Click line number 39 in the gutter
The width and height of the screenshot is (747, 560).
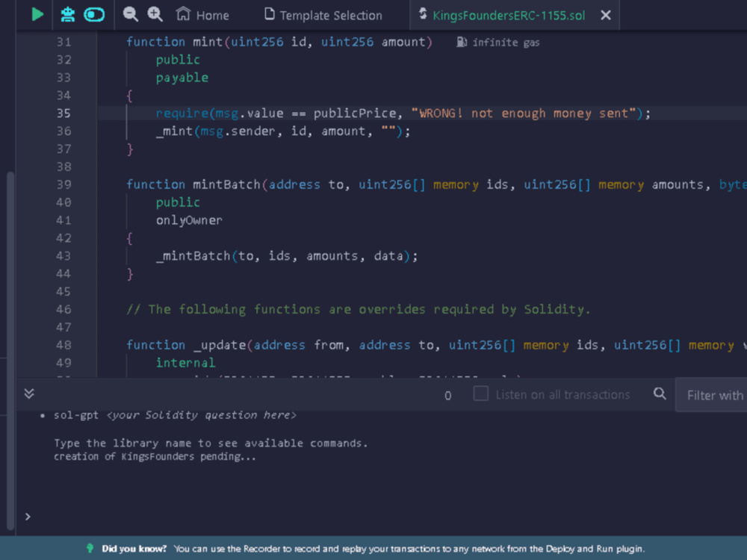point(63,184)
